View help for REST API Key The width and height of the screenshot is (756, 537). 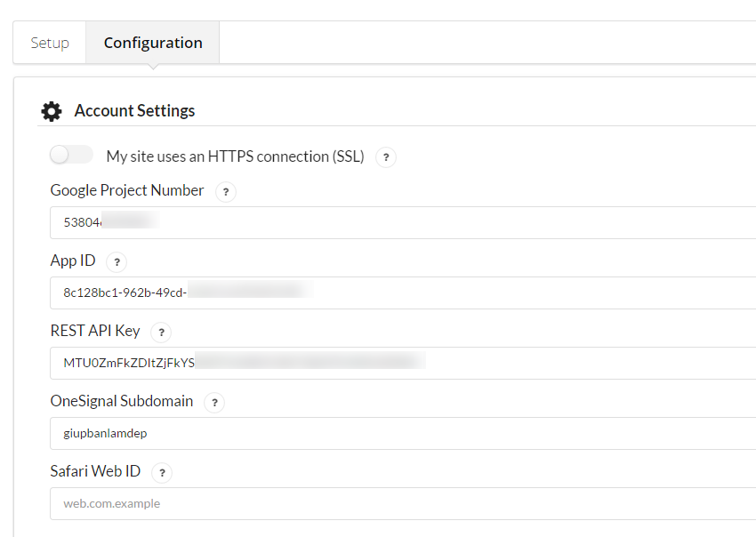coord(161,333)
